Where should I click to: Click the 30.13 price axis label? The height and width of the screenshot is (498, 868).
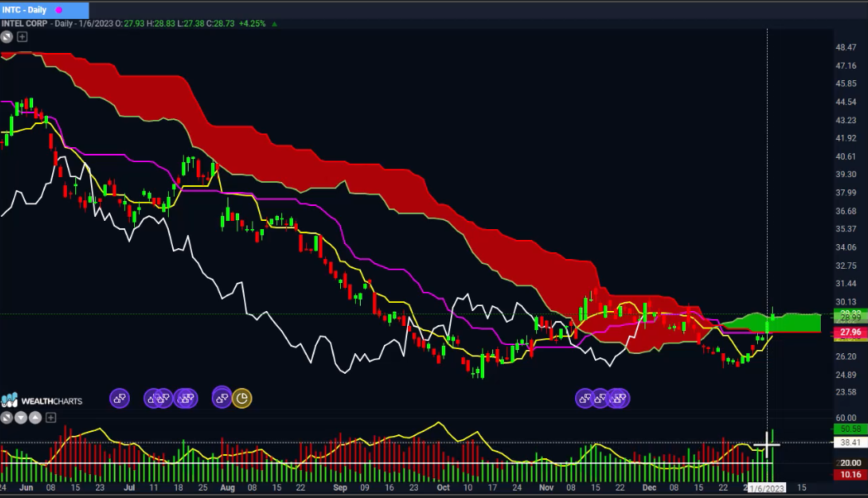coord(846,302)
